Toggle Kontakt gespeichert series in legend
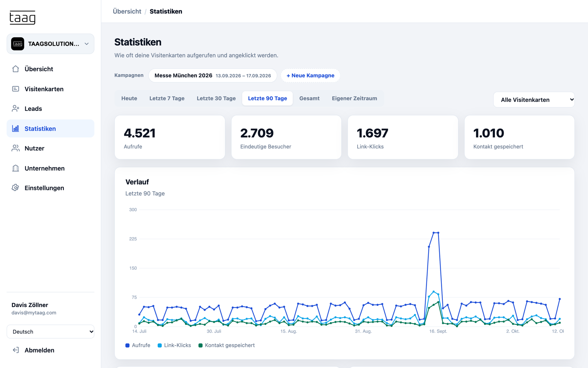The height and width of the screenshot is (368, 588). (226, 345)
